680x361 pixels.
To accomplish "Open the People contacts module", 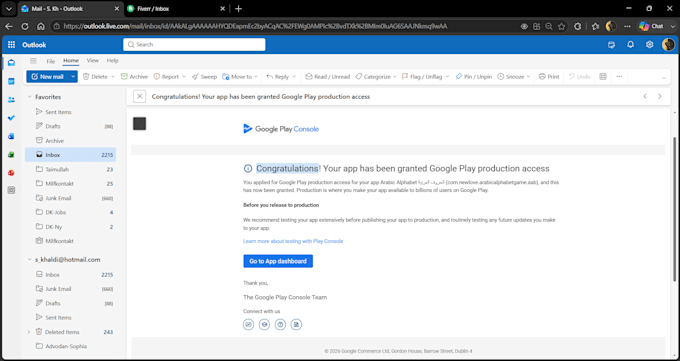I will 11,100.
